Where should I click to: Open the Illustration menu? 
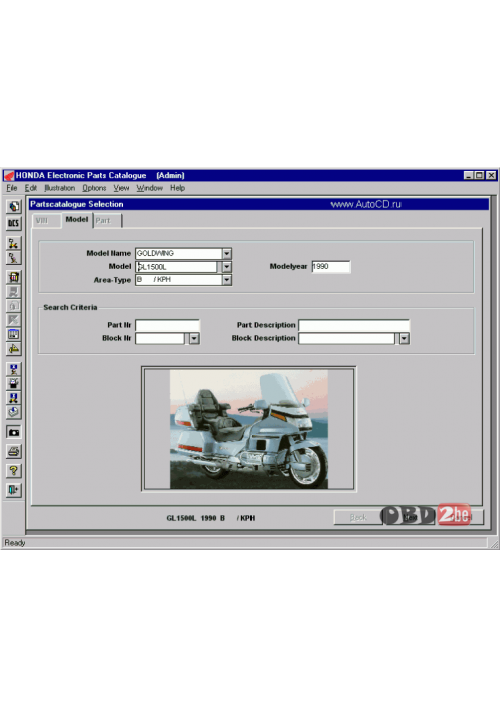click(x=59, y=188)
